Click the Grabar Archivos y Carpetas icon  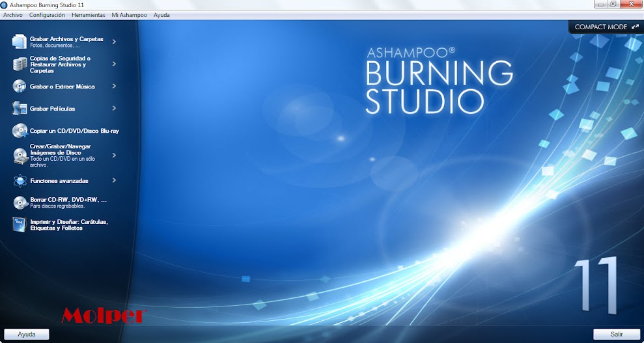(20, 42)
